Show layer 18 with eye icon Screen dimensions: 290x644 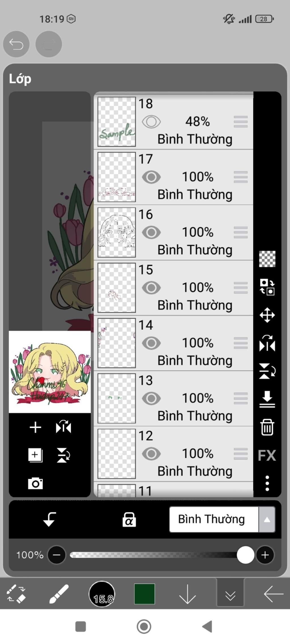[151, 122]
